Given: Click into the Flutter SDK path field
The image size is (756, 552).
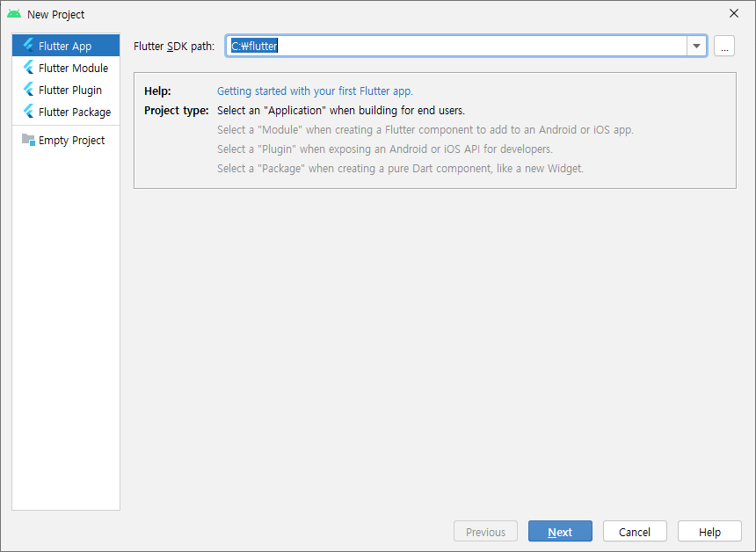Looking at the screenshot, I should (x=456, y=46).
